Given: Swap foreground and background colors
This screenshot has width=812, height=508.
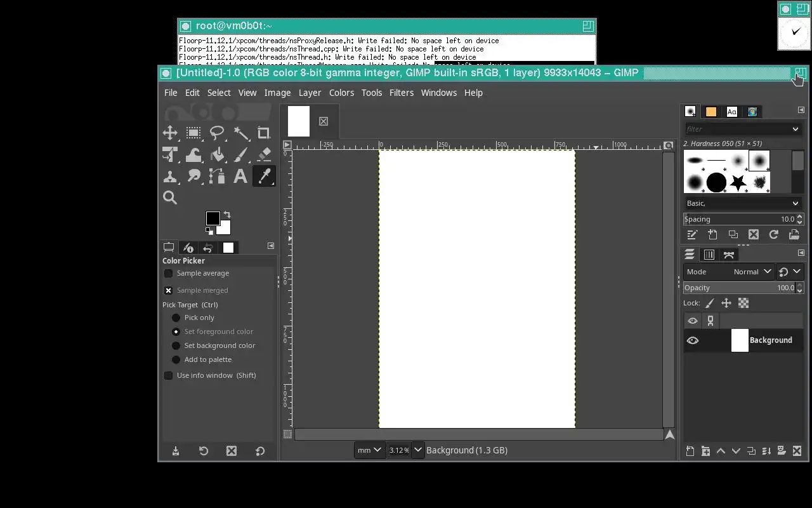Looking at the screenshot, I should 227,215.
